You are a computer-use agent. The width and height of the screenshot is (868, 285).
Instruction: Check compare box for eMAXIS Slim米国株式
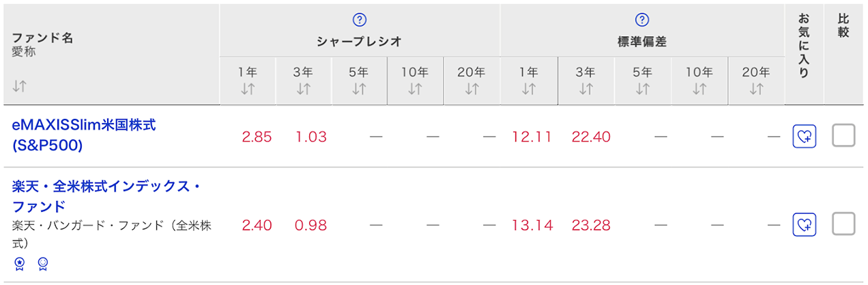click(843, 136)
